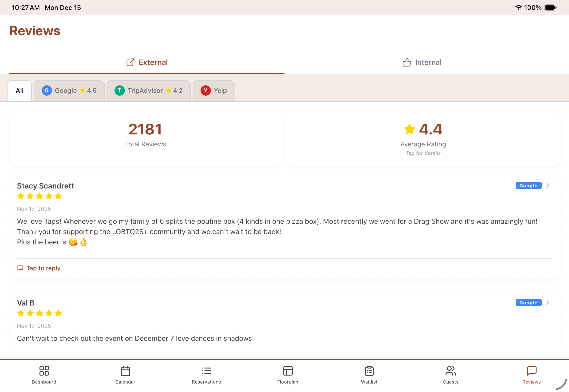Click the battery status indicator
This screenshot has width=569, height=392.
click(x=550, y=8)
